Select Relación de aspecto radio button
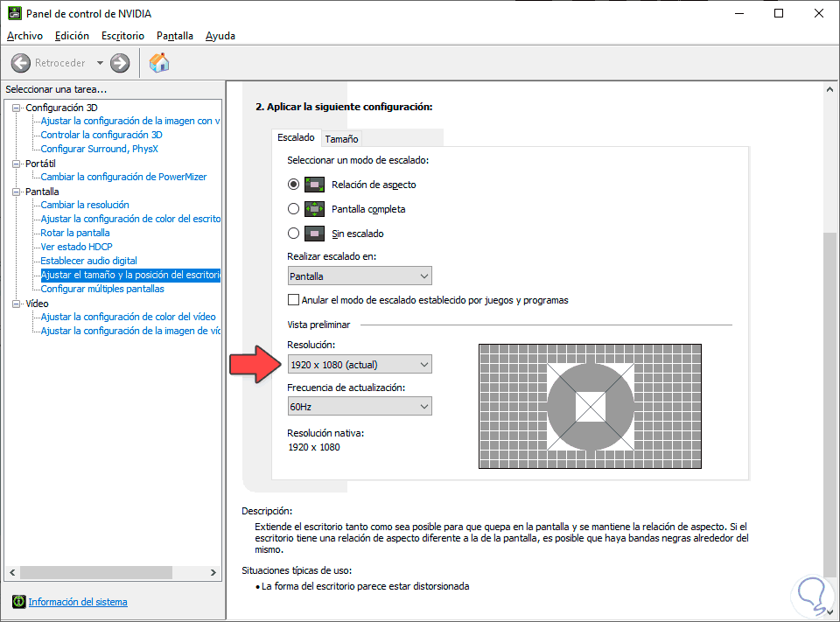Image resolution: width=840 pixels, height=622 pixels. tap(294, 185)
